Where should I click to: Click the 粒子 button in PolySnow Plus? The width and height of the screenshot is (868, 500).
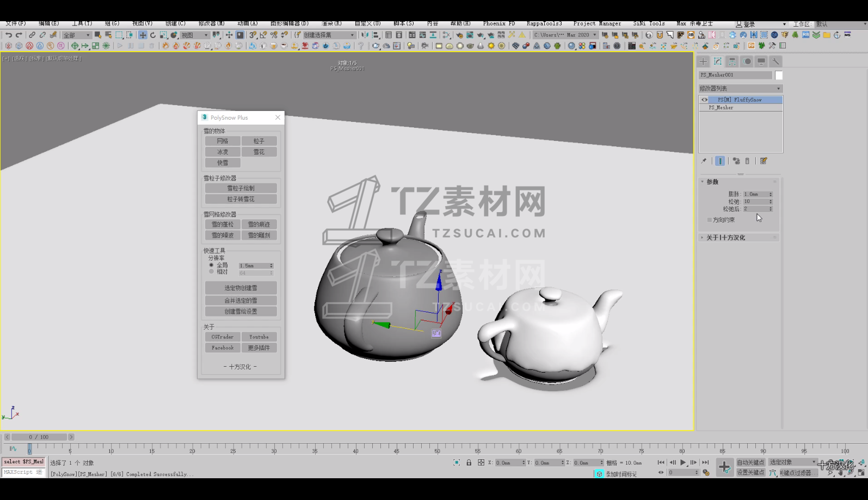[259, 141]
